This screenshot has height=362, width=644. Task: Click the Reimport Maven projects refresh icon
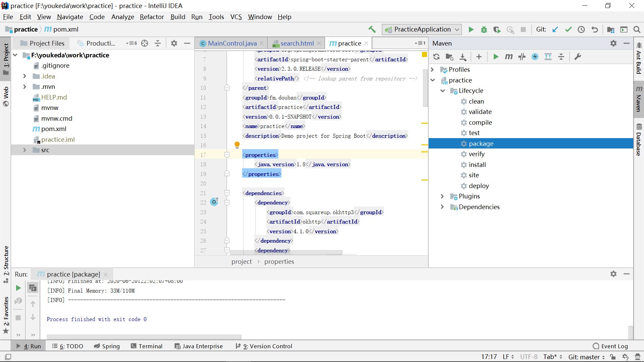pyautogui.click(x=436, y=57)
